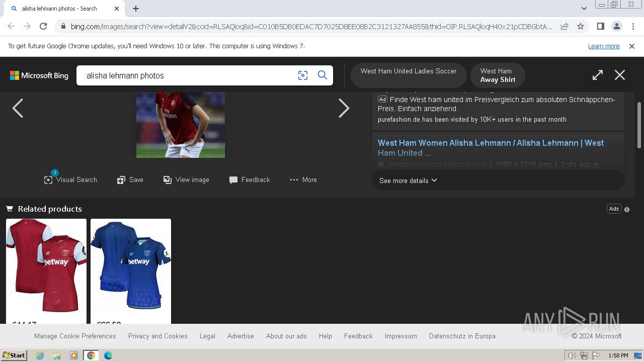Open Manage Cookie Preferences
The image size is (644, 362).
tap(75, 336)
